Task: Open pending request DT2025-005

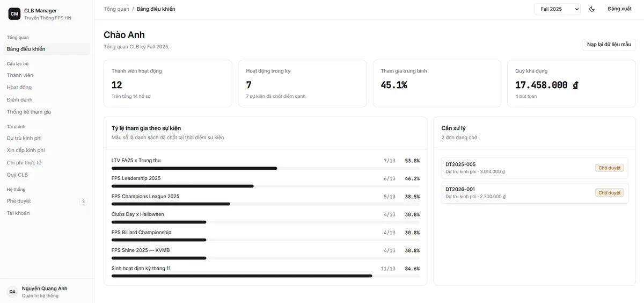Action: (x=535, y=168)
